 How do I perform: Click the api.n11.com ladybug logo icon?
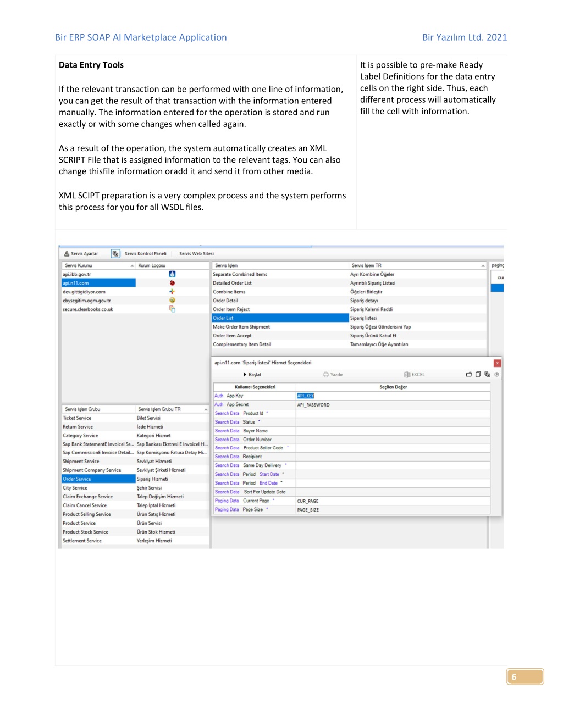point(172,283)
